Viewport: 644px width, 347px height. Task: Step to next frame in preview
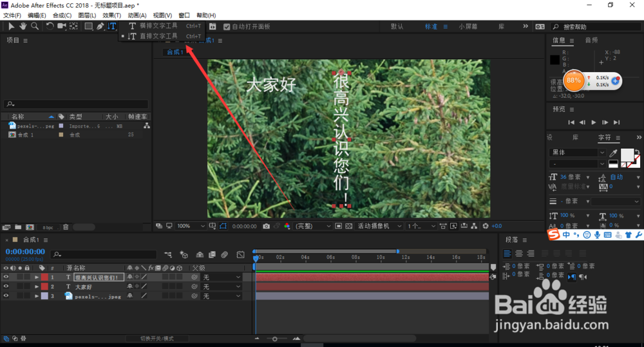point(605,122)
